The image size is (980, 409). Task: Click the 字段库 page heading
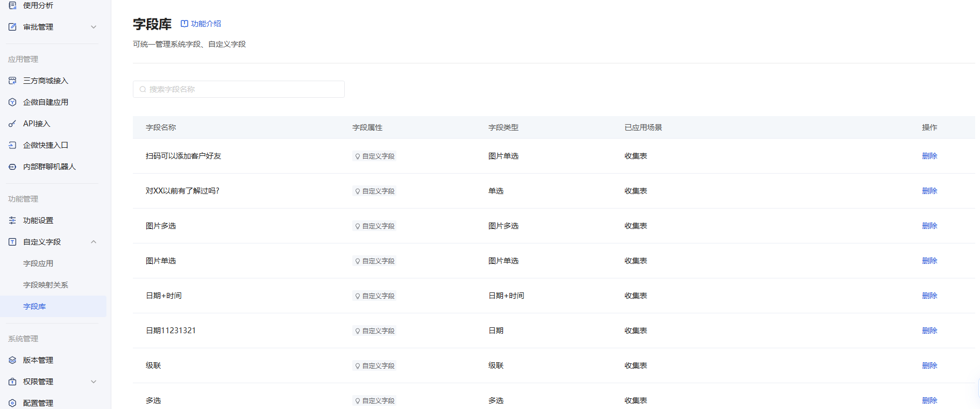pos(152,24)
